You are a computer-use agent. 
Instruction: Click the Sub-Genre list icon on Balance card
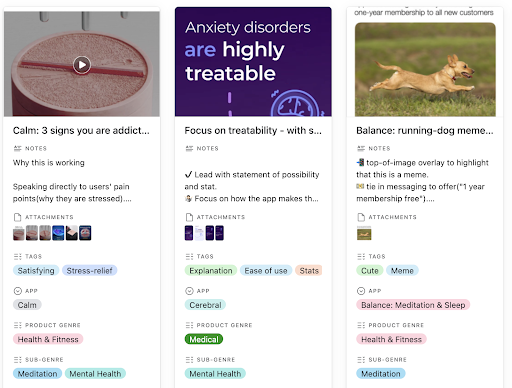coord(361,360)
